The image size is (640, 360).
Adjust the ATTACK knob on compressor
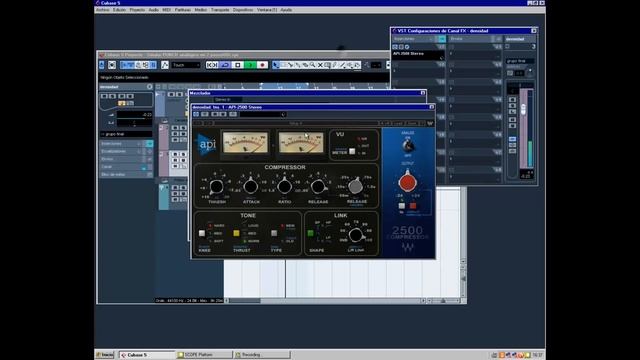pos(251,187)
